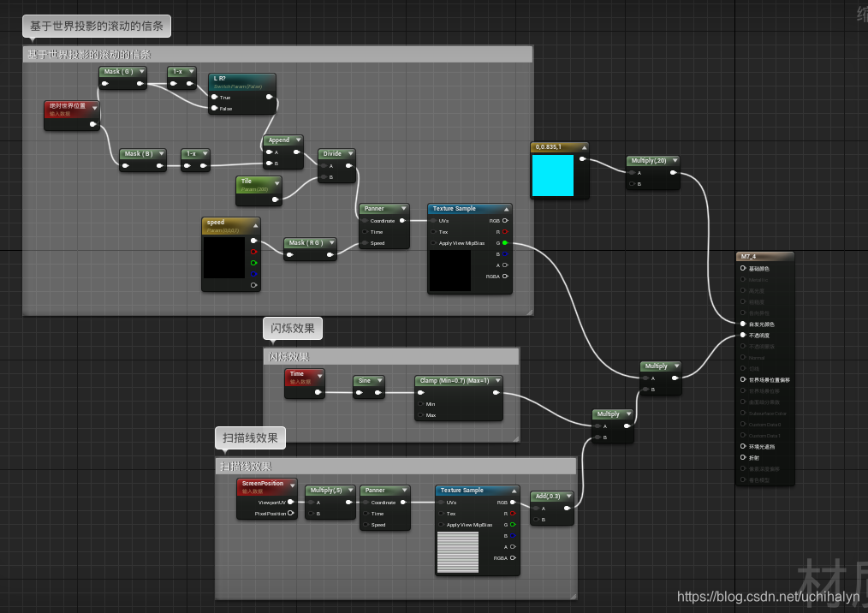Image resolution: width=868 pixels, height=613 pixels.
Task: Click the red channel pin on the speed parameter
Action: pos(254,252)
